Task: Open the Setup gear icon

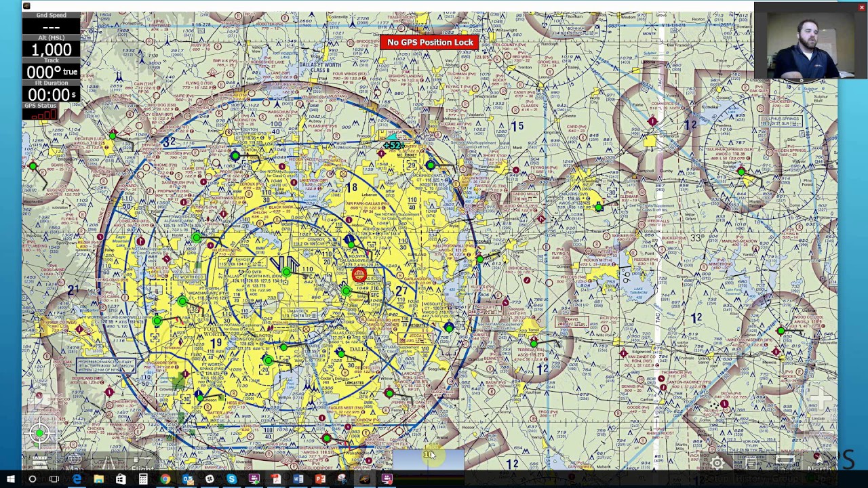Action: (x=717, y=463)
